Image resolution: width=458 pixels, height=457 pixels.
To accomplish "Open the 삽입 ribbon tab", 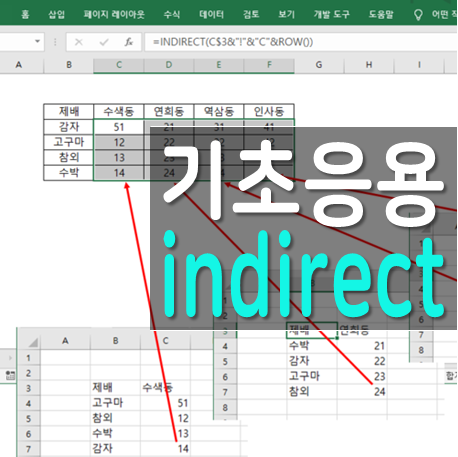I will (x=56, y=14).
